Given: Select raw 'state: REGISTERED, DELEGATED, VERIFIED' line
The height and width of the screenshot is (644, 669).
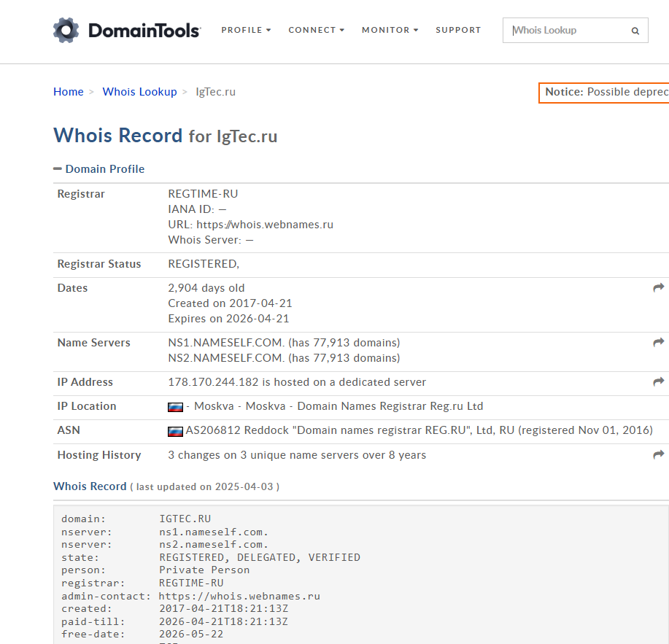Looking at the screenshot, I should click(x=211, y=557).
